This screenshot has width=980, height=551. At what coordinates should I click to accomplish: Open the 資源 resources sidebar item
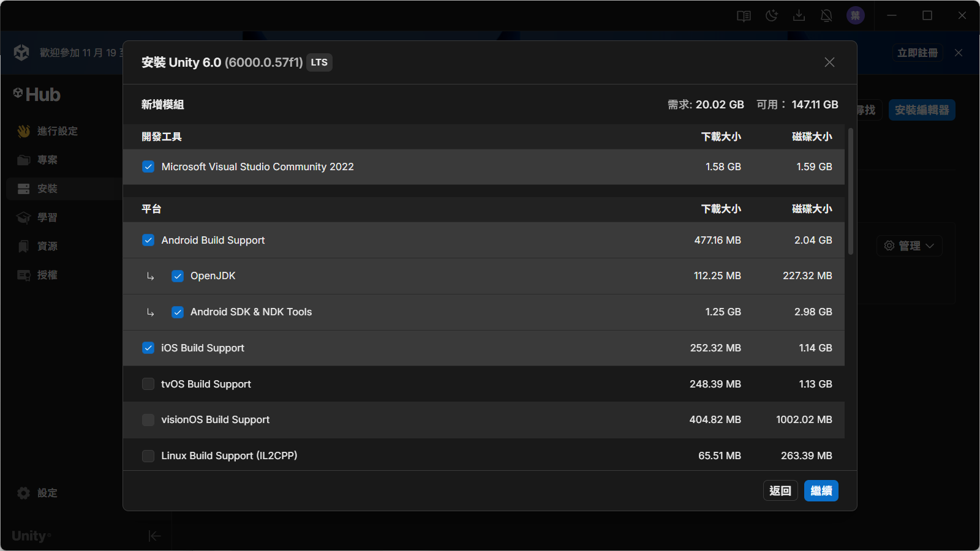[x=64, y=246]
